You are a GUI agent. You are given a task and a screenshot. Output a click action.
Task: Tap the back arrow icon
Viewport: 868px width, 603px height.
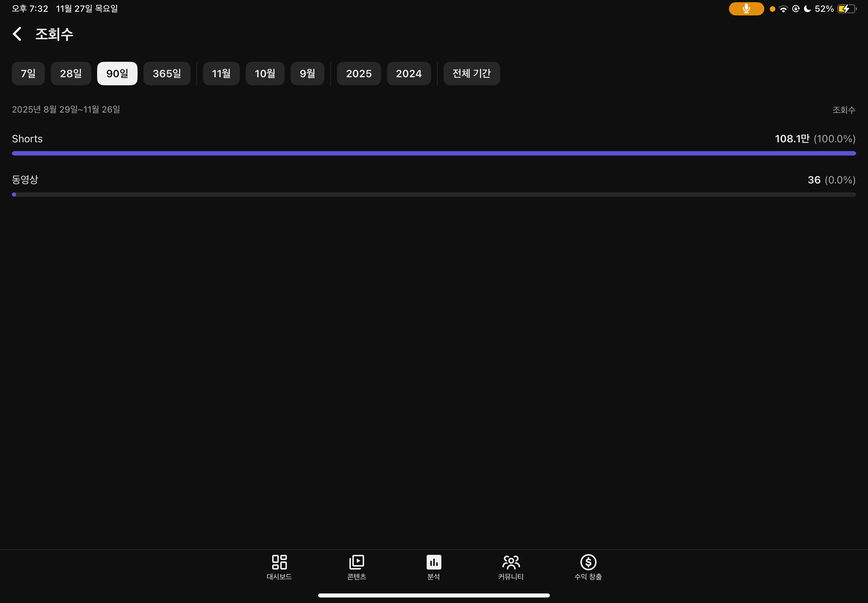pos(17,34)
